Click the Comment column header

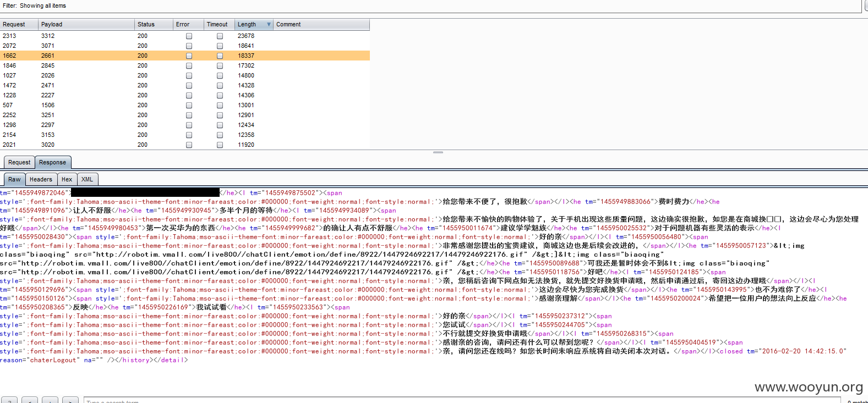coord(321,24)
